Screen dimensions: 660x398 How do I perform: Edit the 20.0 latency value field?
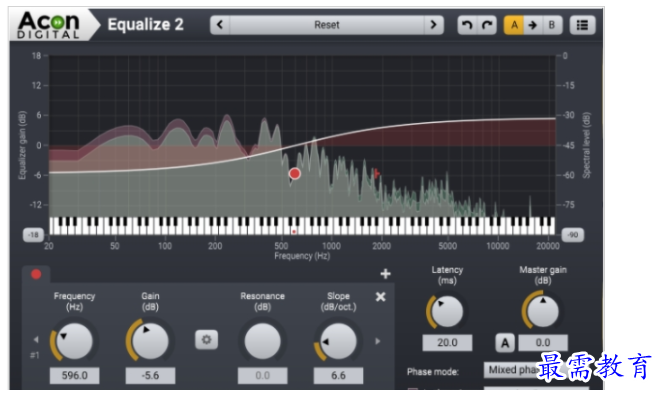447,342
